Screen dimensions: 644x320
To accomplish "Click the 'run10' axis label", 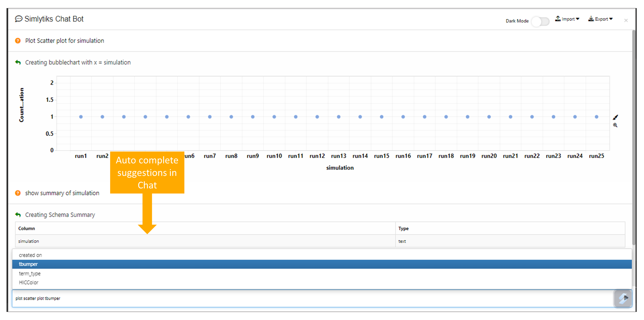I will (x=274, y=156).
